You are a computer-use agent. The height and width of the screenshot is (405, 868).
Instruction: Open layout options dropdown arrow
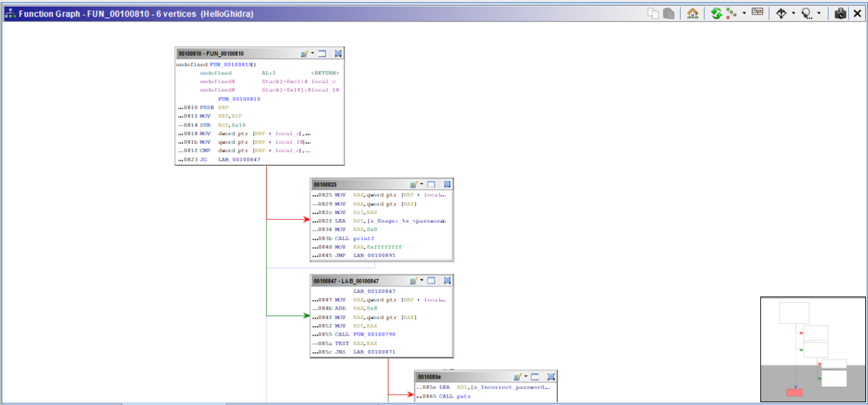(x=744, y=13)
